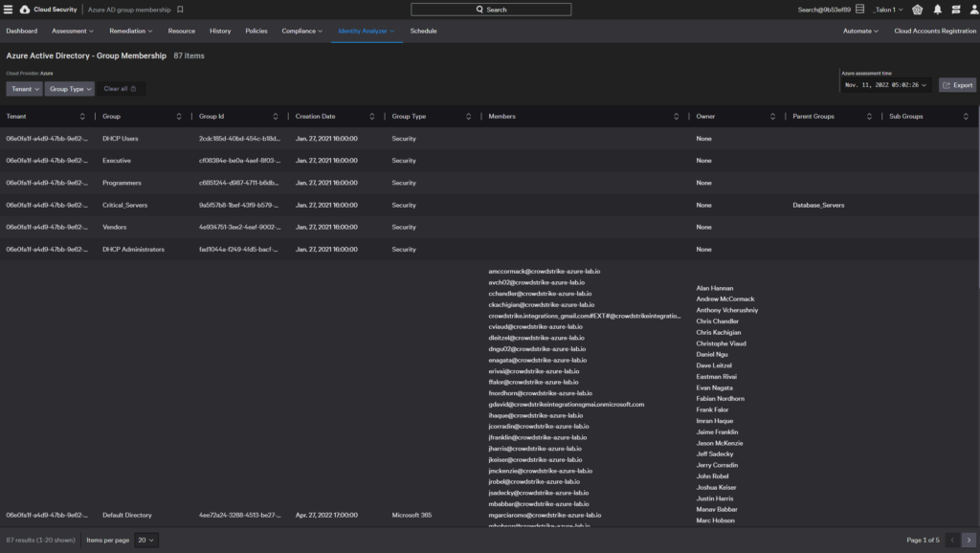The width and height of the screenshot is (980, 553).
Task: Expand the Assessment menu
Action: [73, 31]
